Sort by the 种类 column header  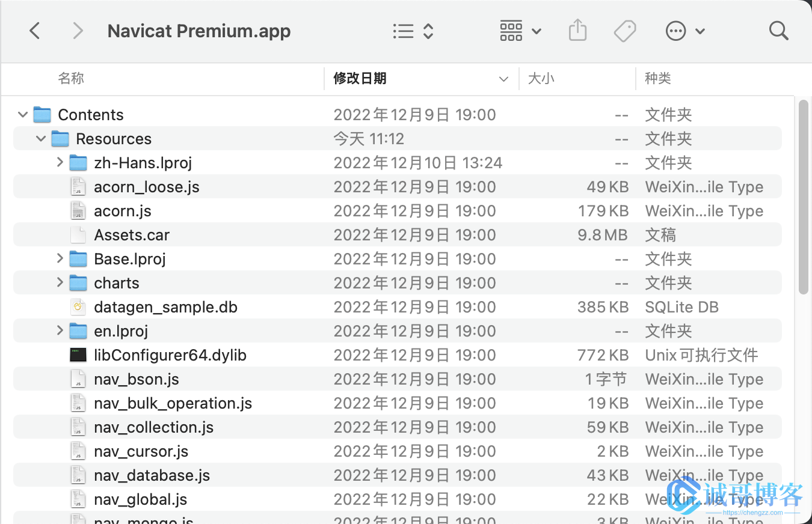[658, 78]
